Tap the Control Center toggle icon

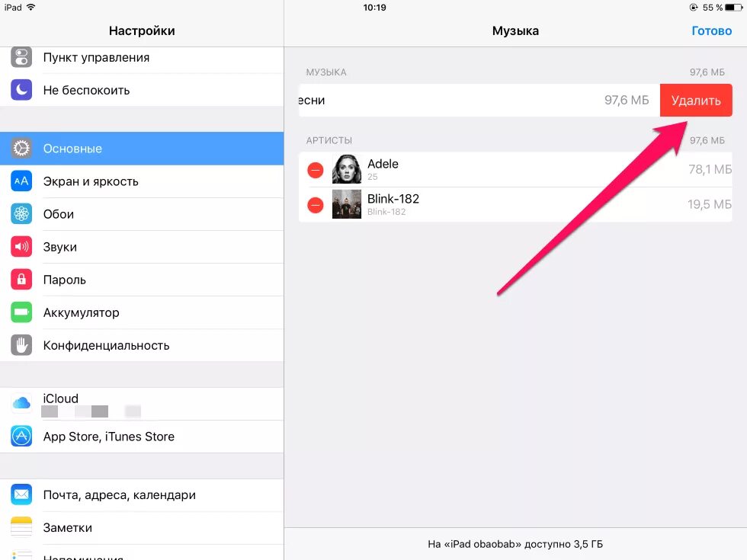click(x=21, y=57)
